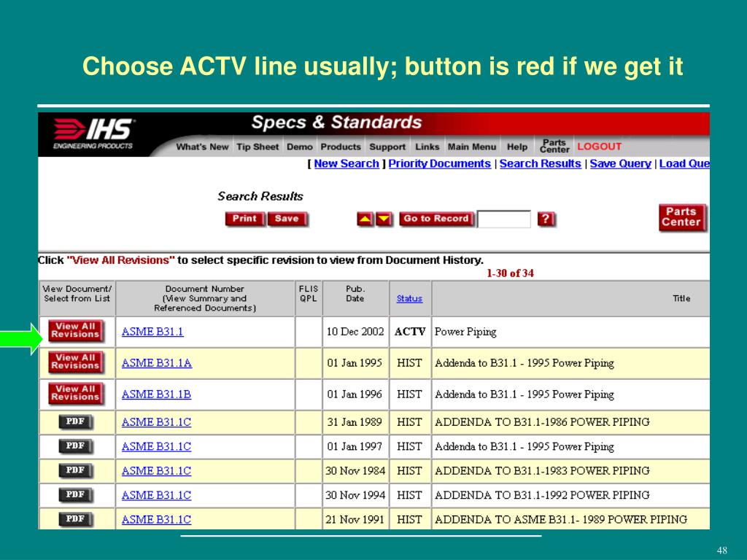Open PDF for ASME B31.1C dated 21 Nov 1991
Image resolution: width=747 pixels, height=560 pixels.
(76, 519)
